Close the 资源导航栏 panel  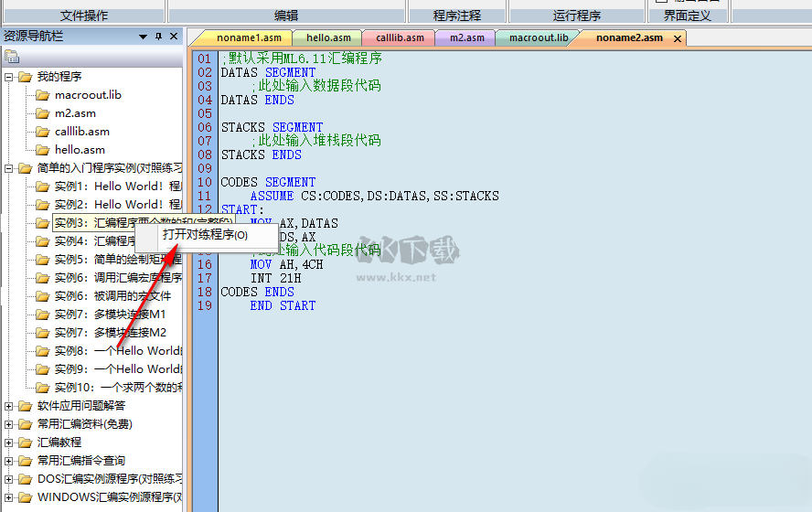tap(174, 37)
